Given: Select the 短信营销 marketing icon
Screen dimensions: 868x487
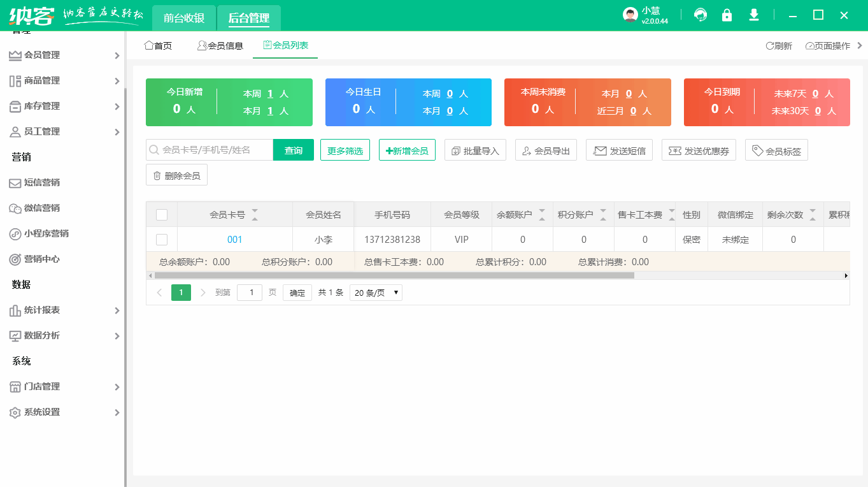Looking at the screenshot, I should [x=41, y=183].
